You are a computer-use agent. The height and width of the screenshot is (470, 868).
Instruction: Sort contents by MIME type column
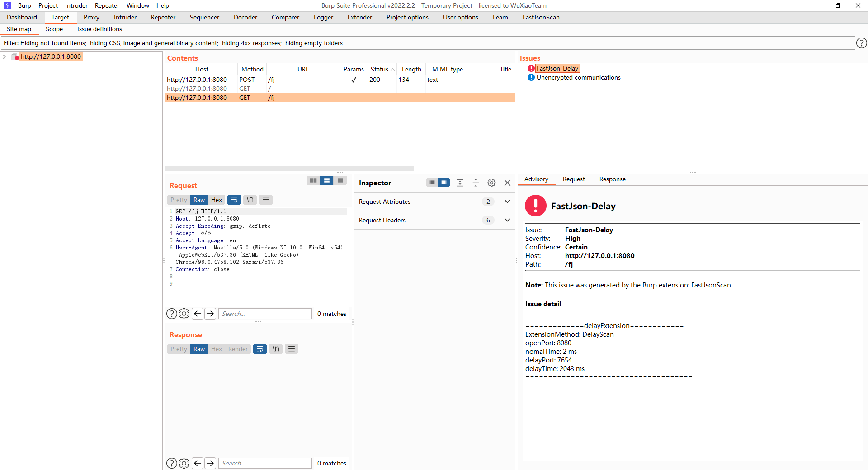click(x=447, y=69)
